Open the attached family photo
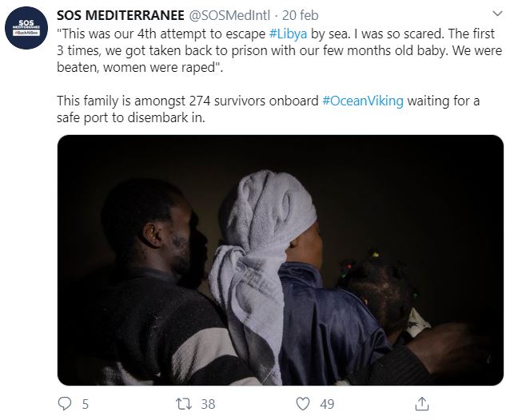 (x=281, y=260)
